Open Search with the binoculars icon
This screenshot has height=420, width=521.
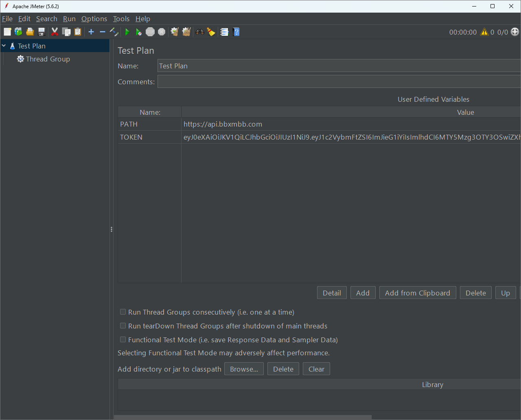click(199, 32)
